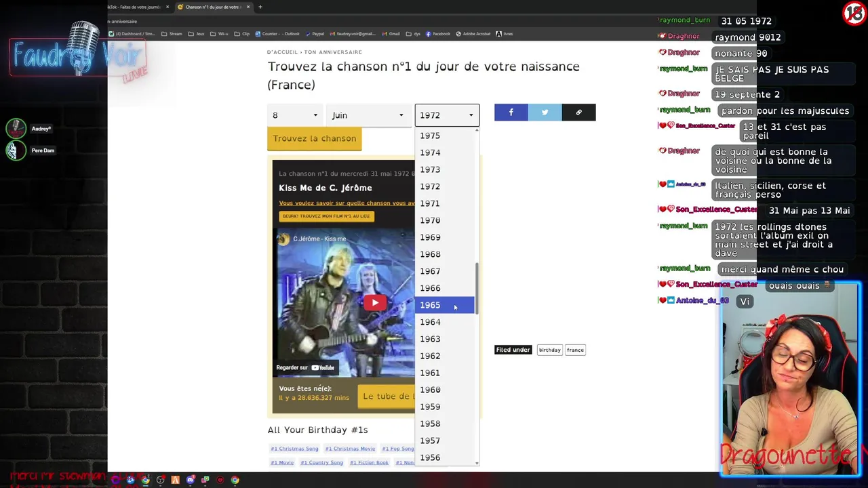
Task: Click the Le tube de button
Action: pos(386,396)
